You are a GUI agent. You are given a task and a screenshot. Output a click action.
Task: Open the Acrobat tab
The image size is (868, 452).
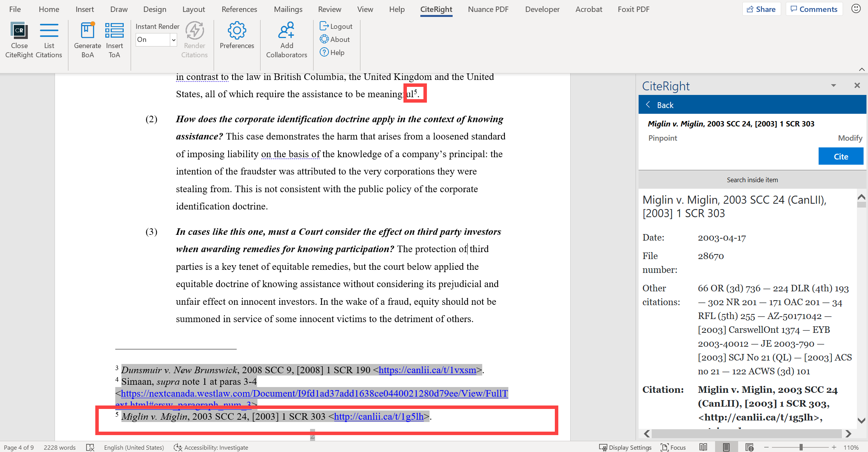pos(589,9)
